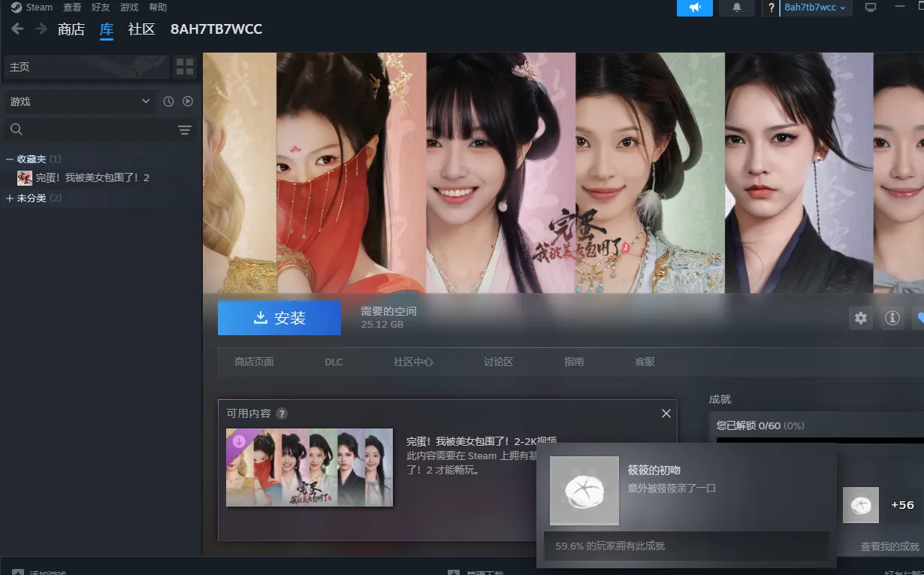This screenshot has width=924, height=575.
Task: Open the advanced filter options icon
Action: (x=184, y=130)
